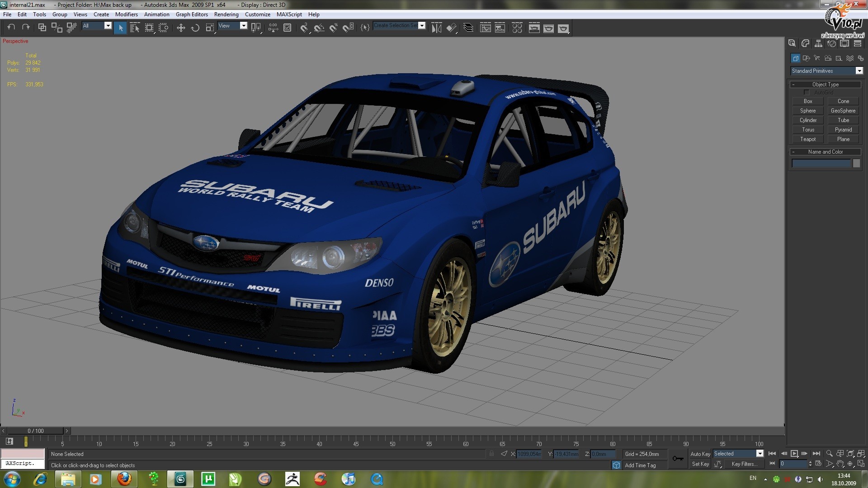868x488 pixels.
Task: Select the Helpers create category
Action: [839, 58]
